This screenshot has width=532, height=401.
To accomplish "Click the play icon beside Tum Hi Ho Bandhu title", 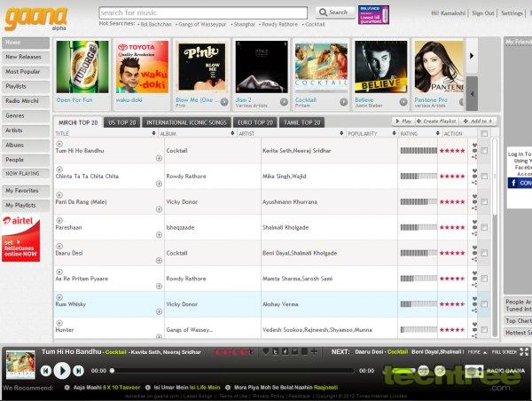I will (x=59, y=144).
